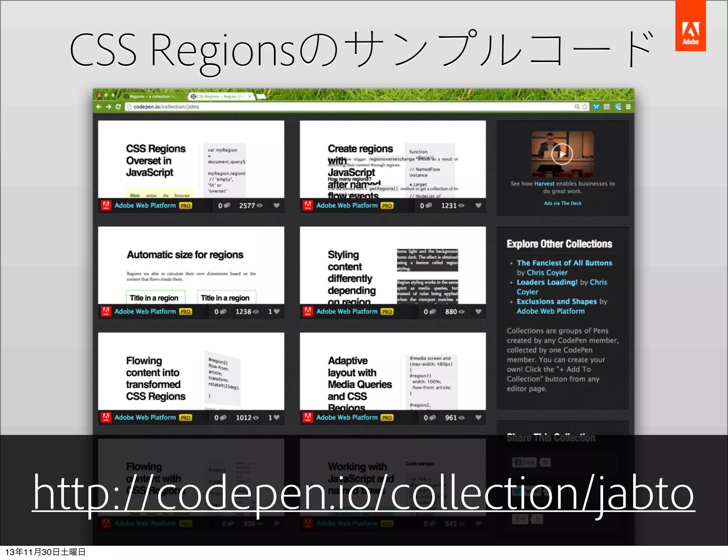
Task: Open 'Exclusions and Shapes' collection link
Action: (x=557, y=301)
